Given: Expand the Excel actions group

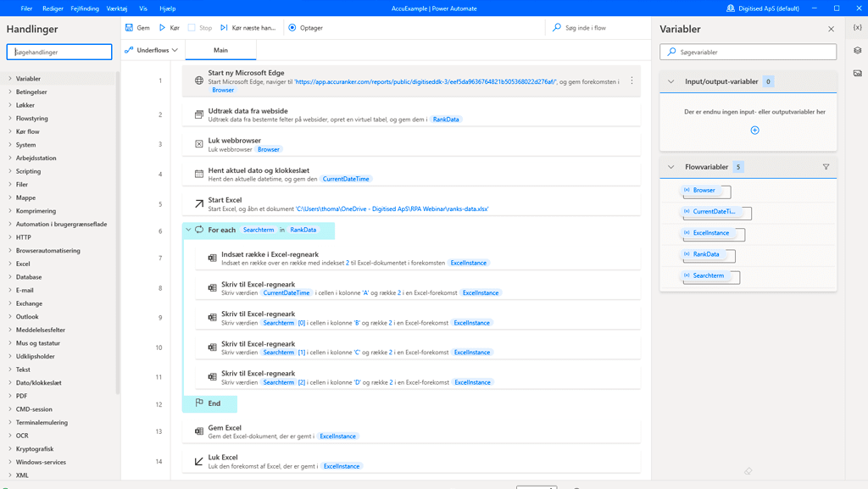Looking at the screenshot, I should (10, 264).
